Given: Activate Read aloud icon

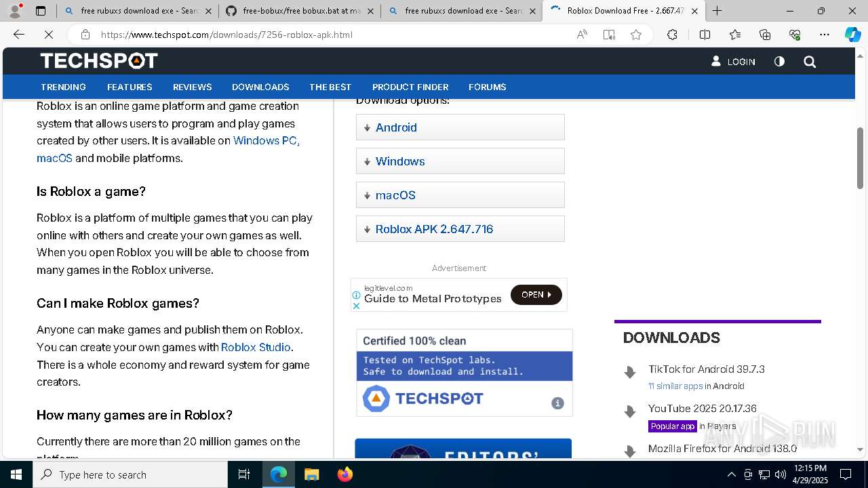Looking at the screenshot, I should (x=581, y=35).
